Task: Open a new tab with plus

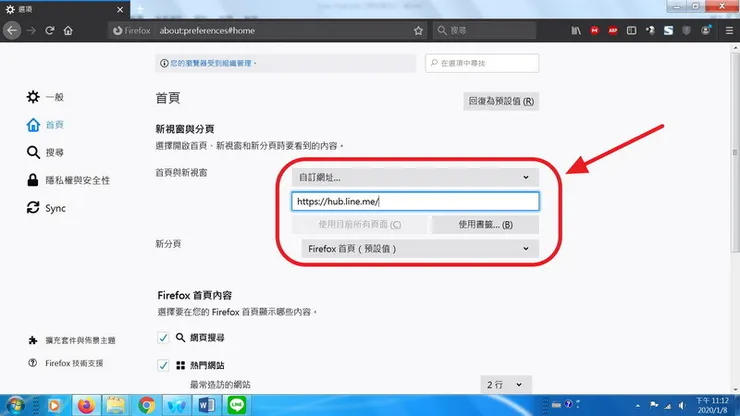Action: [140, 9]
